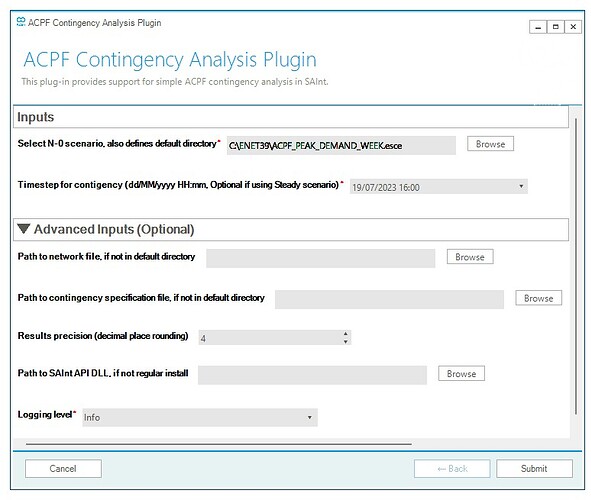Collapse the Advanced Inputs triangle
This screenshot has height=500, width=591.
[24, 229]
